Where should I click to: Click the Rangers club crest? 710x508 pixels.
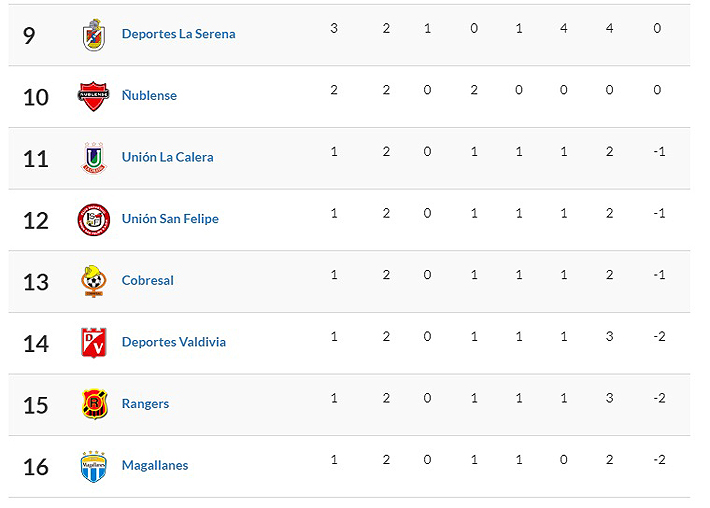(x=93, y=404)
